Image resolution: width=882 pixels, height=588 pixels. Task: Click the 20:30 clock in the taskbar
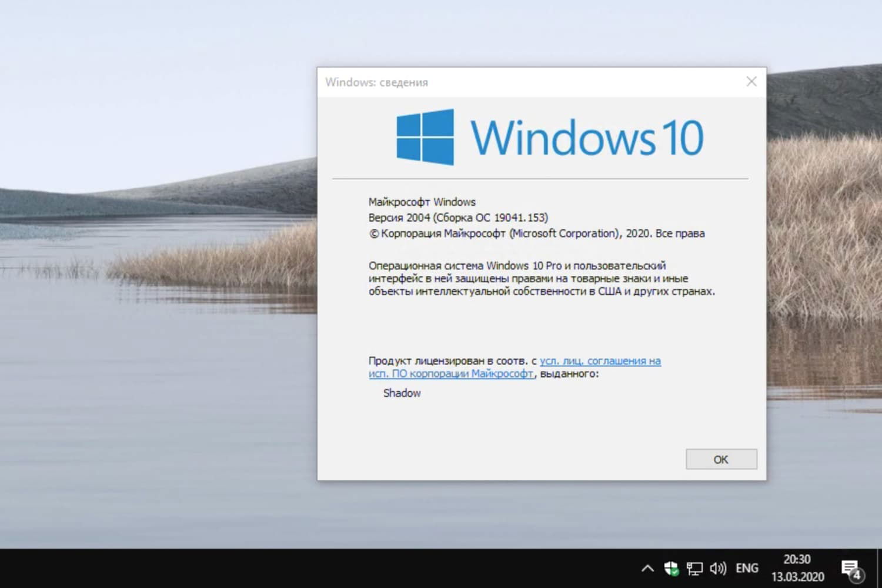point(798,559)
